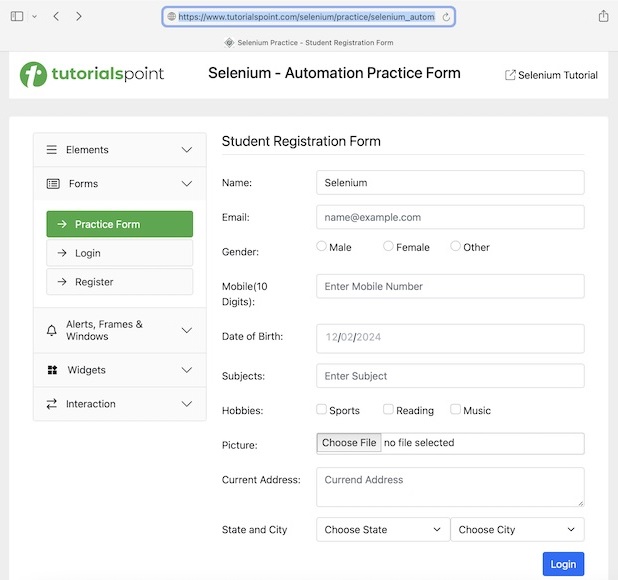
Task: Click the Safari share icon
Action: 603,16
